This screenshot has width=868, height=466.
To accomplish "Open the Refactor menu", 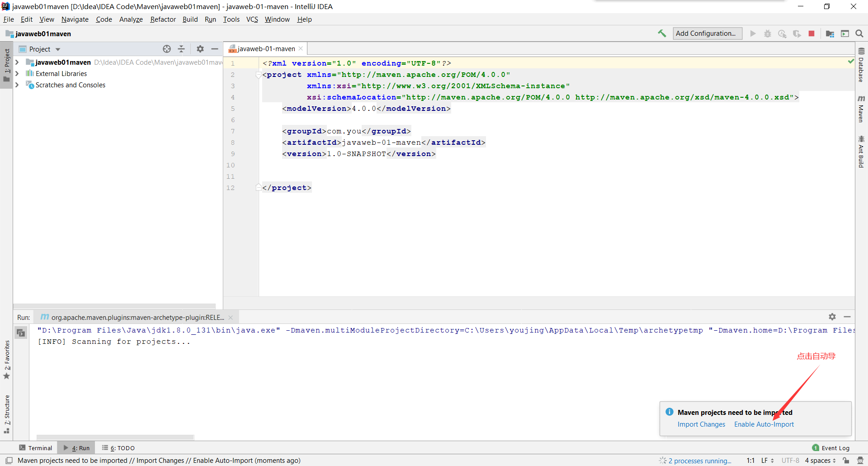I will [x=163, y=19].
